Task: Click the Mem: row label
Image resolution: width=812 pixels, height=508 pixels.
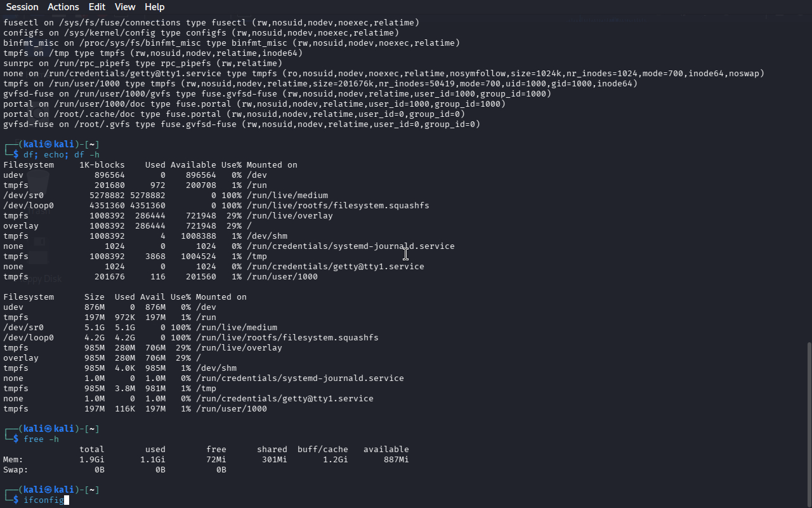Action: pos(13,460)
